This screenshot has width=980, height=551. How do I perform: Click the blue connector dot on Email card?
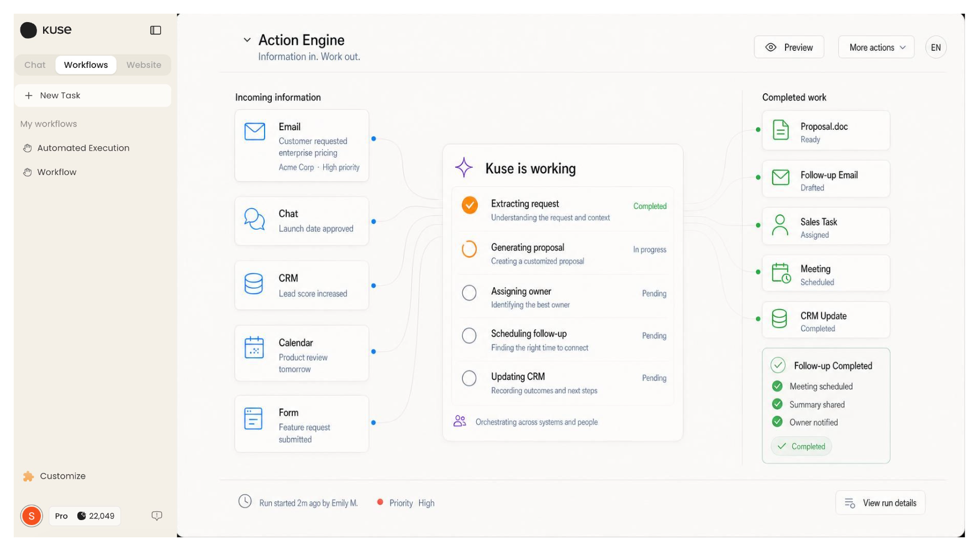pos(373,139)
